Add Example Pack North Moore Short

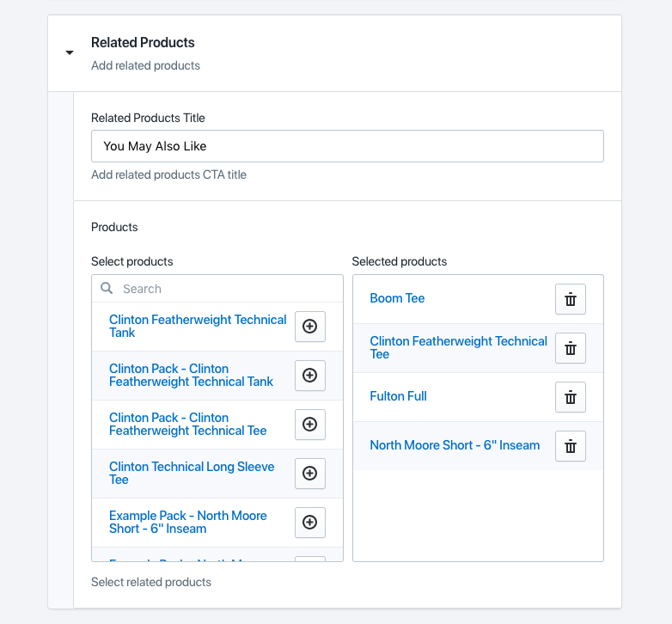(310, 523)
